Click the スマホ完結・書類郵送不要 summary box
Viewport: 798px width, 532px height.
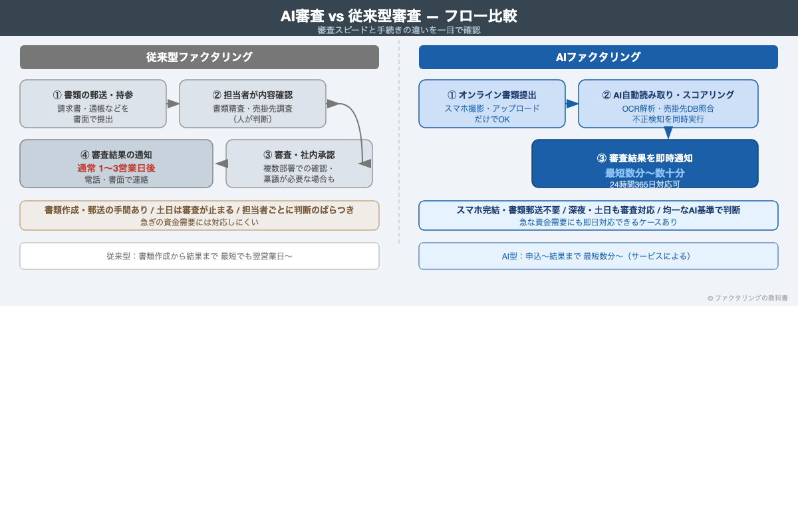click(x=598, y=215)
